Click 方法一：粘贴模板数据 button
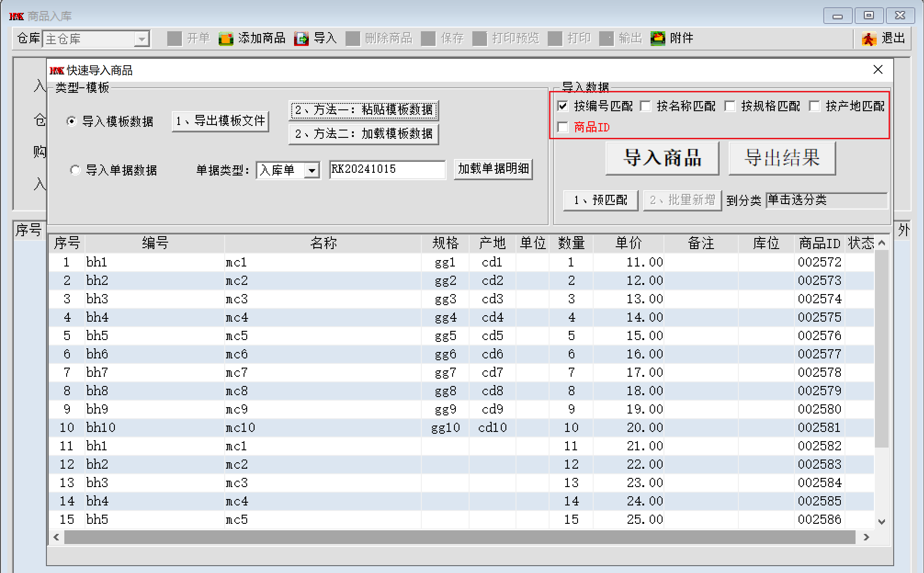 [363, 110]
